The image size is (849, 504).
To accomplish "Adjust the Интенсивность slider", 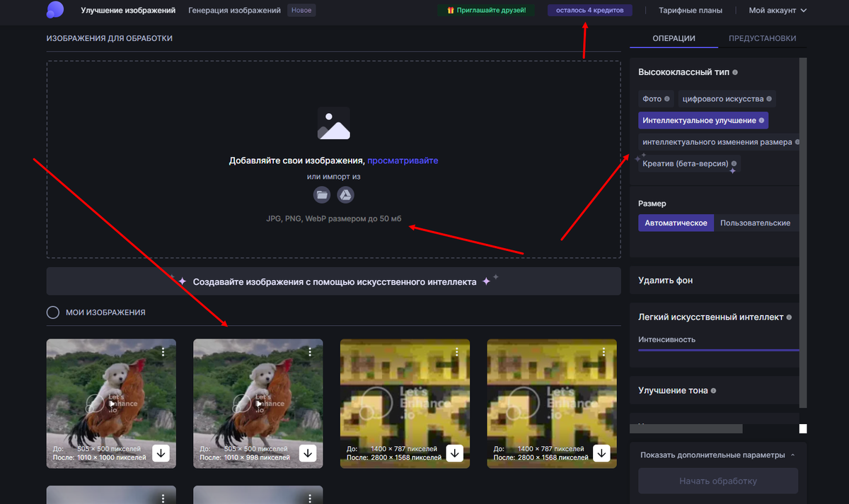I will point(718,349).
